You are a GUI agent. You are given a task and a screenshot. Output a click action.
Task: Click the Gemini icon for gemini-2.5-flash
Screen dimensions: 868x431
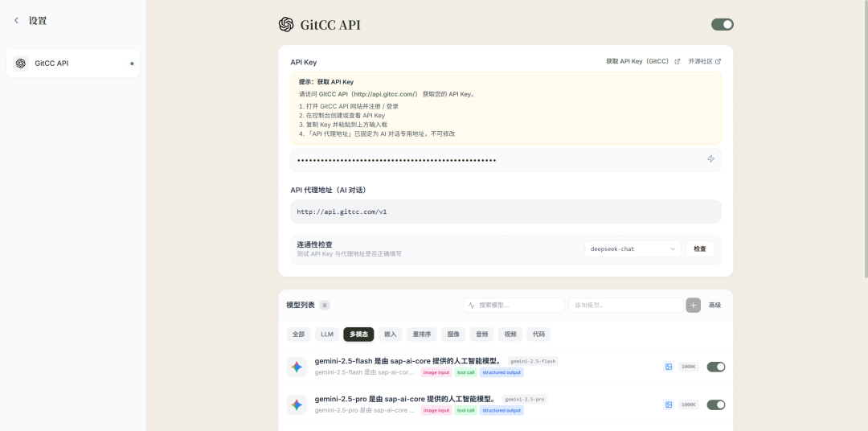(297, 367)
